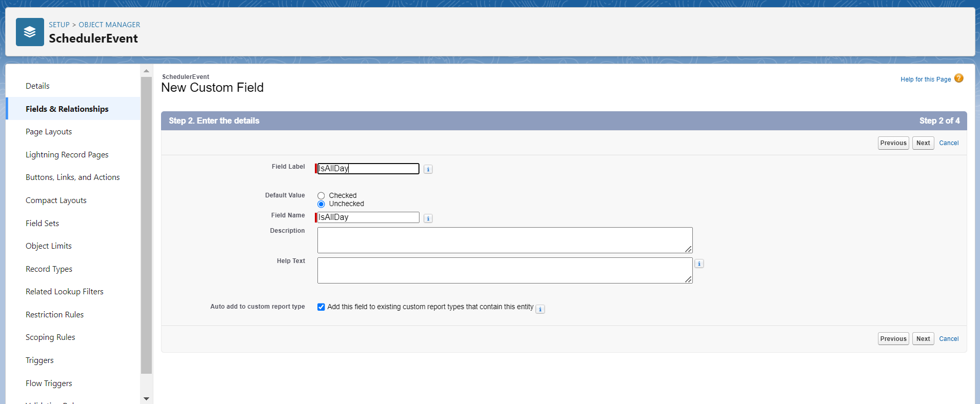Toggle the auto add to custom report checkbox
Image resolution: width=980 pixels, height=404 pixels.
click(321, 307)
